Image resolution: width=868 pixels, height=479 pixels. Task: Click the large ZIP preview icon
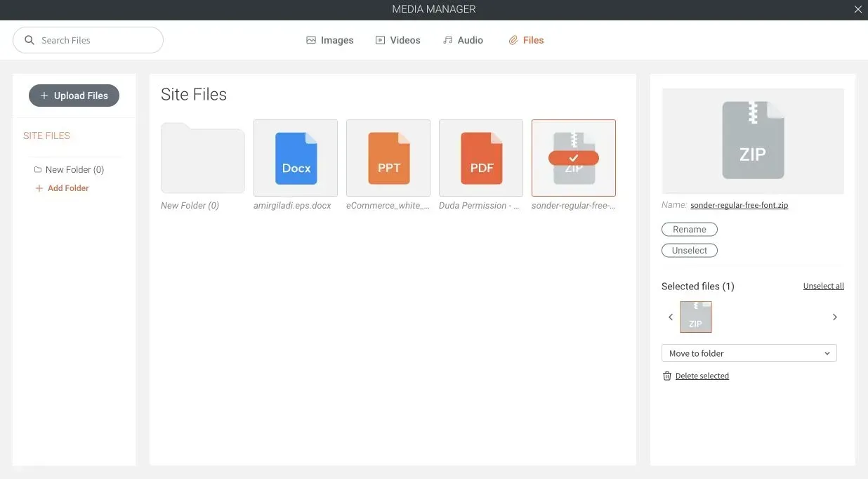(x=753, y=139)
